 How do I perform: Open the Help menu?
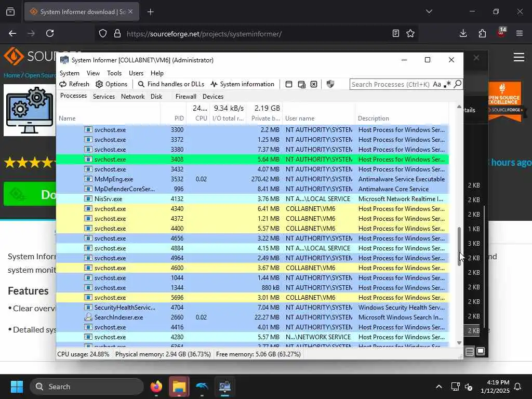(x=157, y=73)
